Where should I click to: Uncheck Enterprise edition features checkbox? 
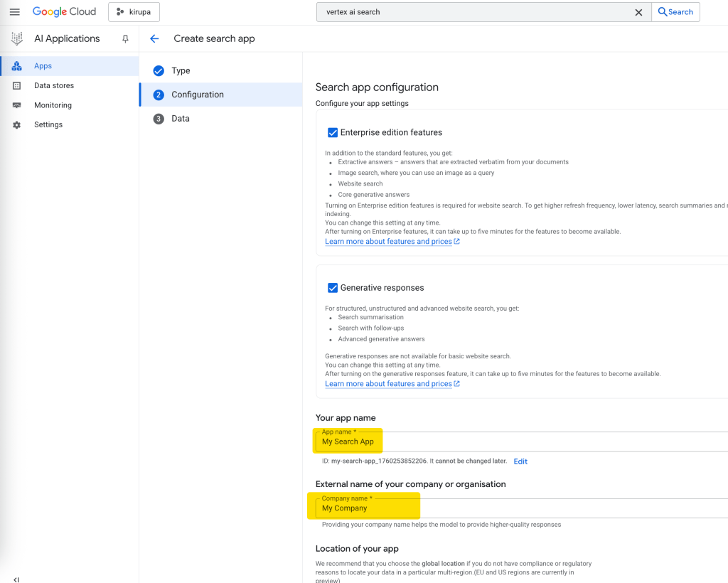(x=332, y=132)
